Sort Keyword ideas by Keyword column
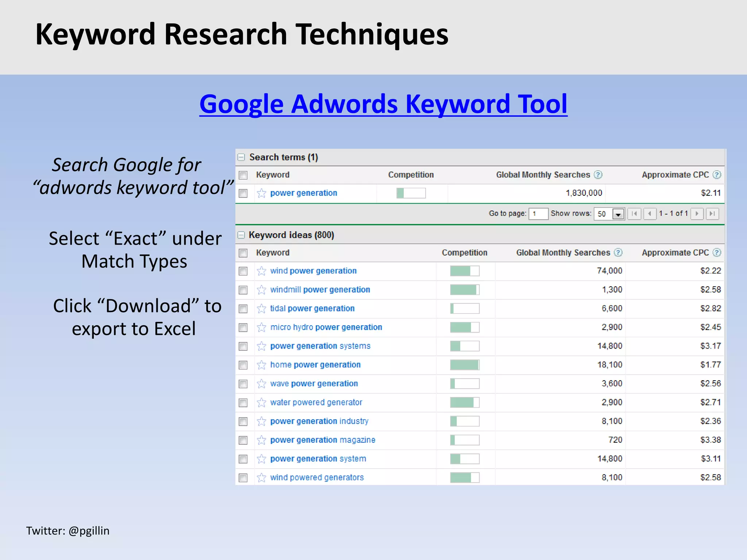This screenshot has width=747, height=560. pyautogui.click(x=272, y=253)
